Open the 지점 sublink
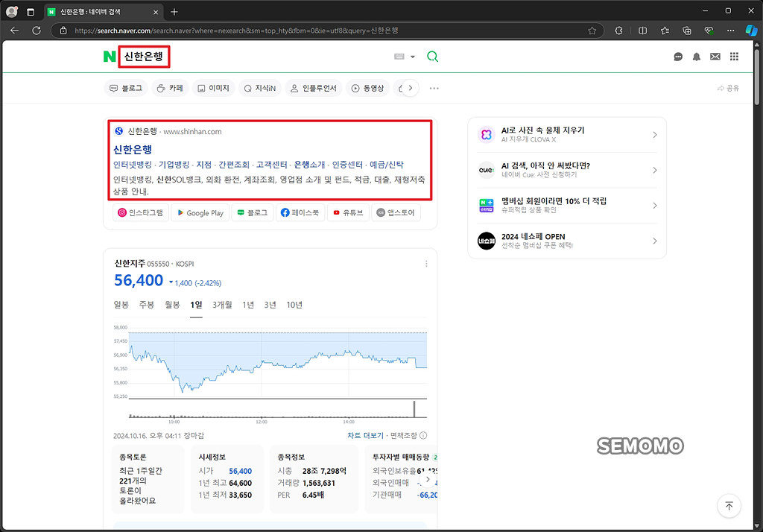 click(204, 165)
